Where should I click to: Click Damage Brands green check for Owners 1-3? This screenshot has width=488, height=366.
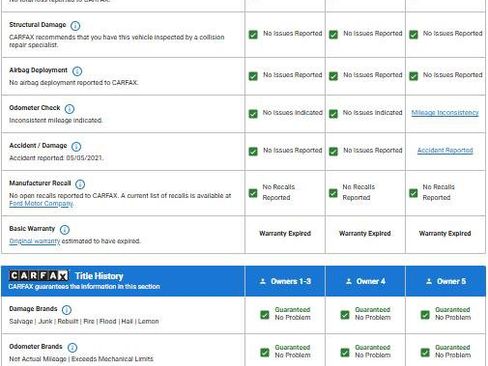[x=265, y=315]
